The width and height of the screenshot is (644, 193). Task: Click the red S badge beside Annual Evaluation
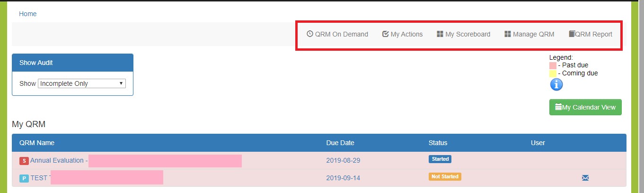[24, 161]
